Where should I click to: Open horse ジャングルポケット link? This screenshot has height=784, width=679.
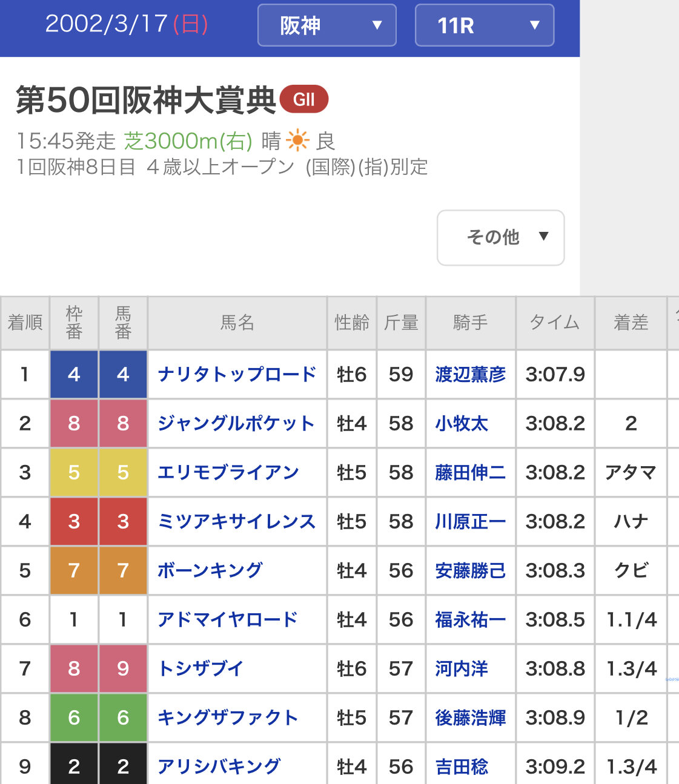[236, 423]
